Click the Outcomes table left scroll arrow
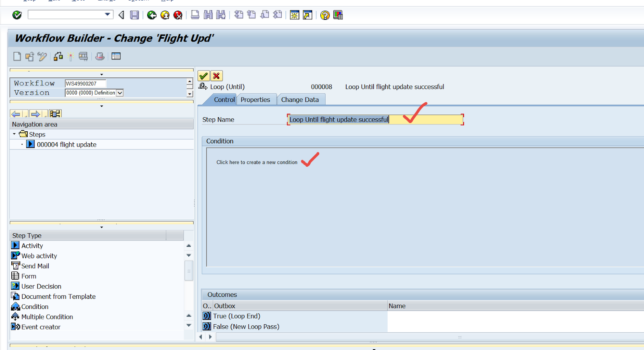 200,337
